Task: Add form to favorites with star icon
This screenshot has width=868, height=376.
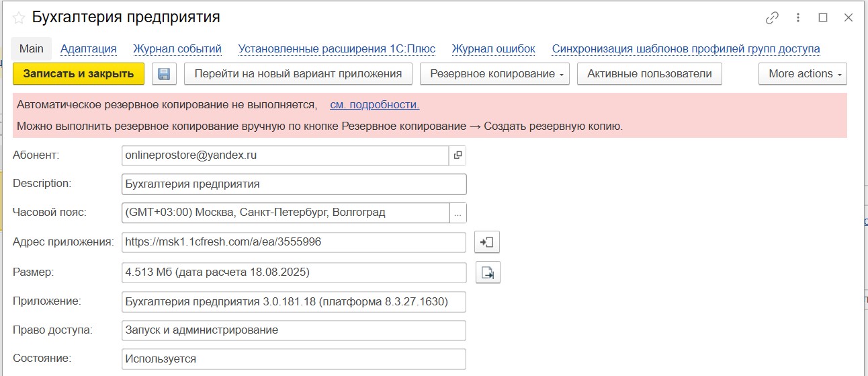Action: click(19, 18)
